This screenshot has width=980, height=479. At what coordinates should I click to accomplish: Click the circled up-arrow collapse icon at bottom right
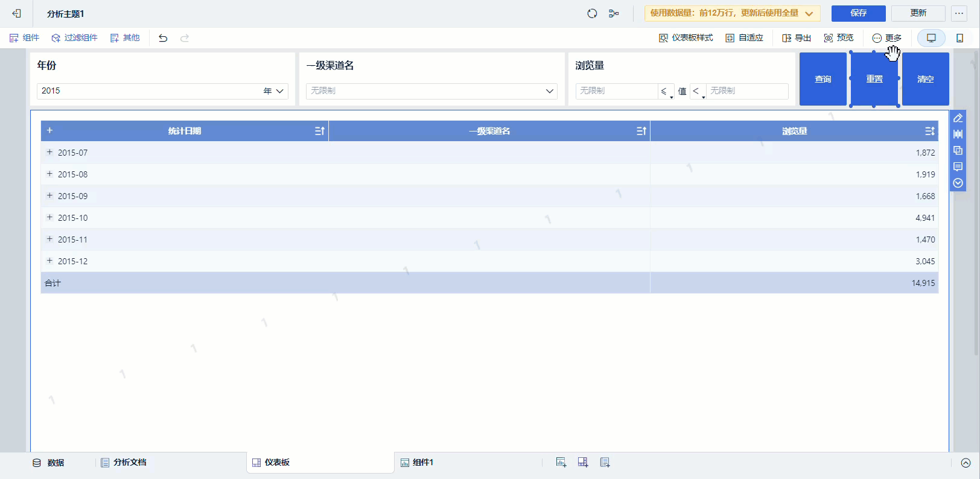click(x=966, y=463)
